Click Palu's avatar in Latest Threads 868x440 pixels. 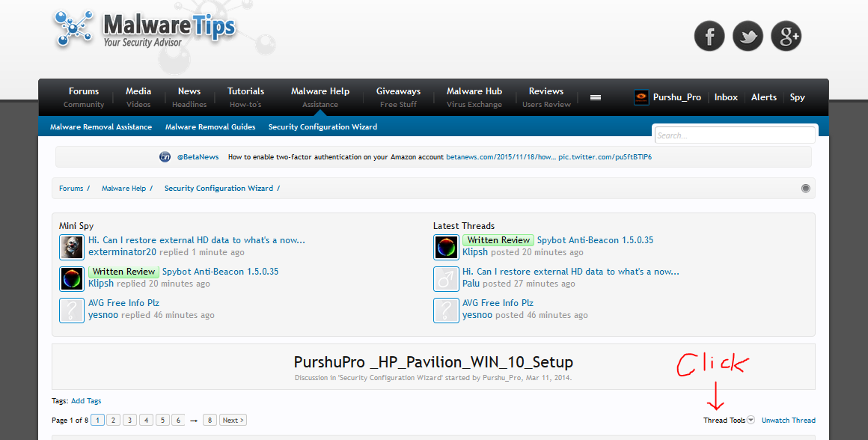(446, 278)
